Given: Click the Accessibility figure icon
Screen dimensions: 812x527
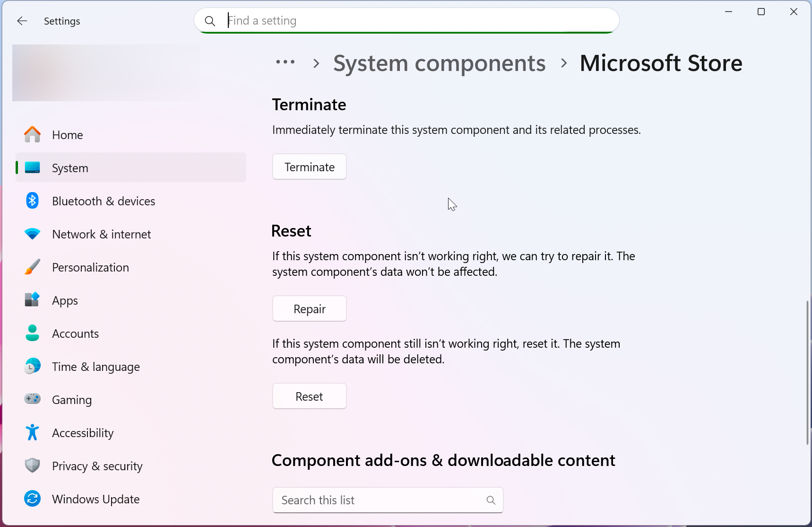Looking at the screenshot, I should [x=32, y=432].
